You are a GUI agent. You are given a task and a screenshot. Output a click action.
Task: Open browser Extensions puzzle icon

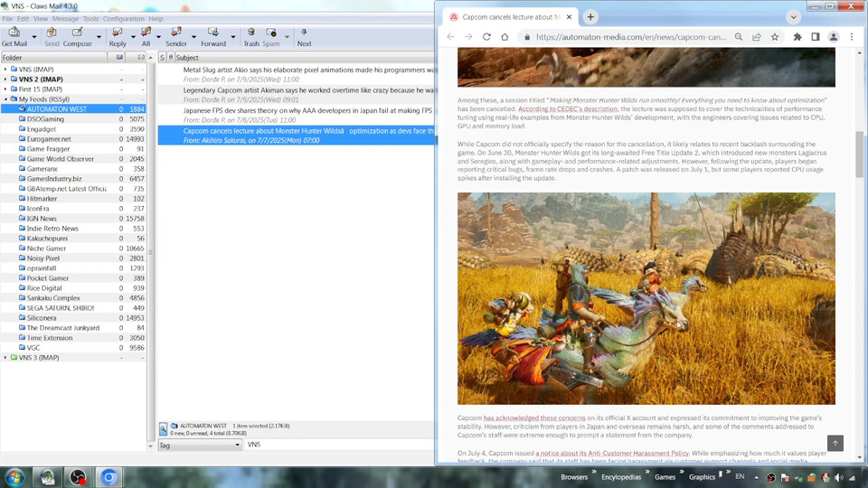pyautogui.click(x=797, y=36)
